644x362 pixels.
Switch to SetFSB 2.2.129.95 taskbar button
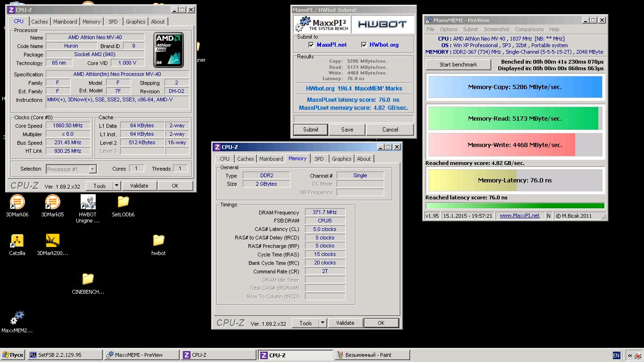pyautogui.click(x=65, y=355)
